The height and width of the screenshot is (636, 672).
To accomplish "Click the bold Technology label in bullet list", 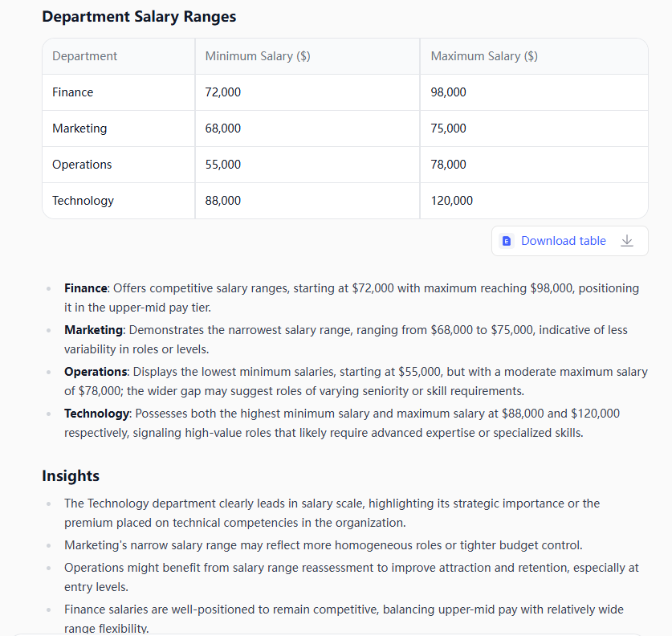I will (x=96, y=414).
